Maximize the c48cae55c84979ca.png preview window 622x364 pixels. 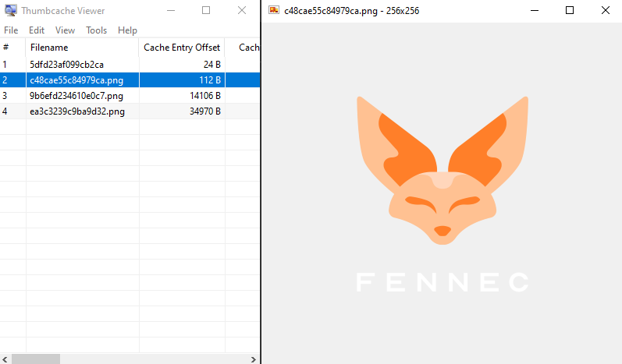pos(570,10)
